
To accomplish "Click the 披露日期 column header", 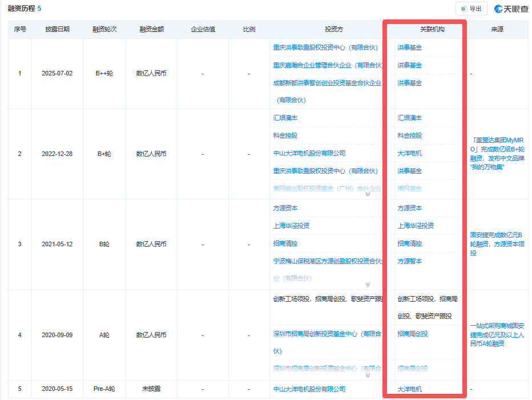I will pos(57,29).
